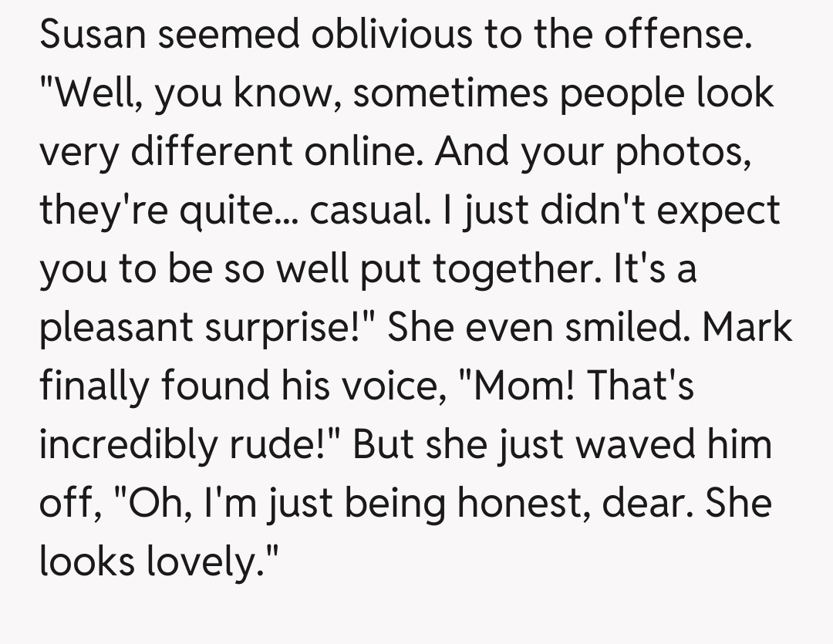The height and width of the screenshot is (644, 833).
Task: Click the word "pleasant"
Action: (115, 328)
